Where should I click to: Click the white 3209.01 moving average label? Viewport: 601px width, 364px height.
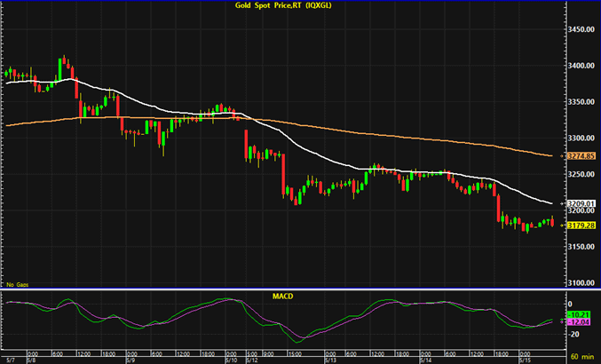pyautogui.click(x=580, y=203)
